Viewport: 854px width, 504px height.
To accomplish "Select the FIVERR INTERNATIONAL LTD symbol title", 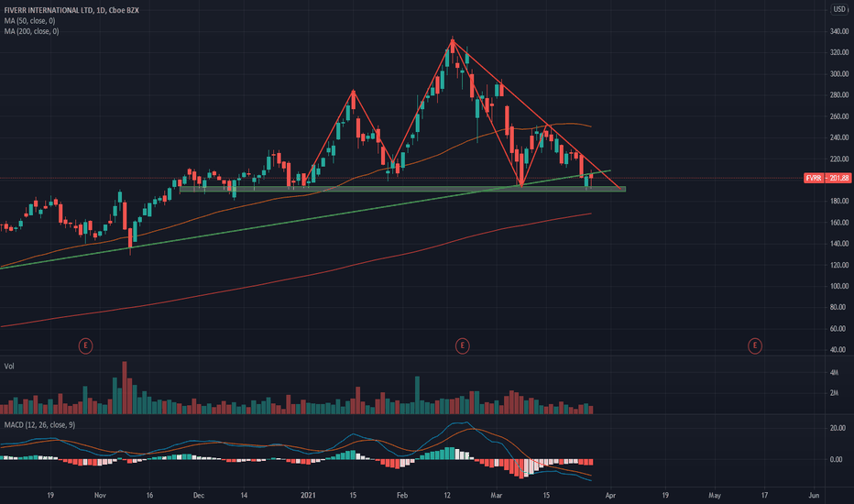I will pos(71,10).
